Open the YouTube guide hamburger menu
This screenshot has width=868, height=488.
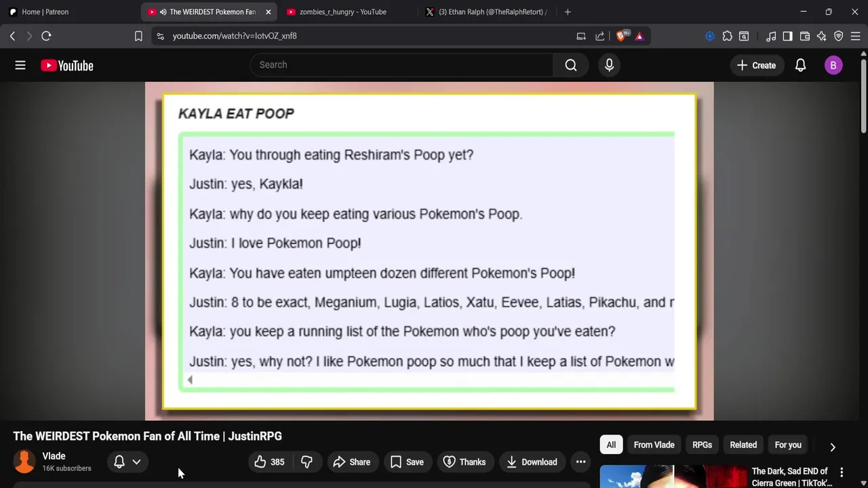coord(20,65)
